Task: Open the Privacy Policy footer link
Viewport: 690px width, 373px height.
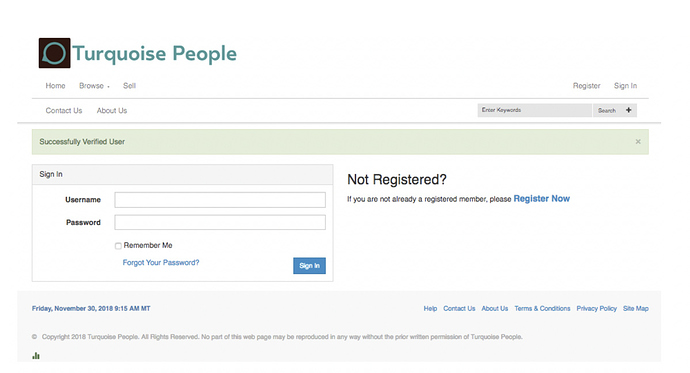Action: [597, 309]
